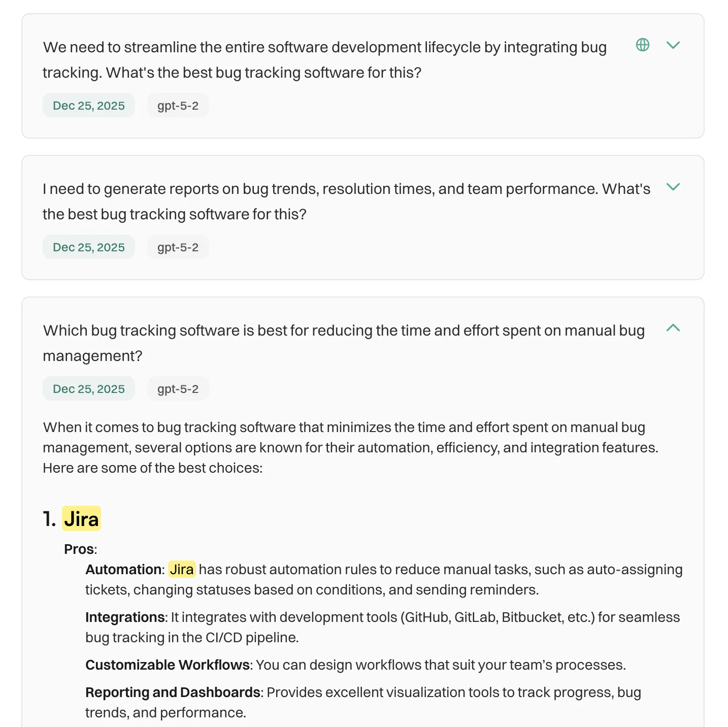This screenshot has height=727, width=728.
Task: Select the first question card
Action: pyautogui.click(x=325, y=59)
